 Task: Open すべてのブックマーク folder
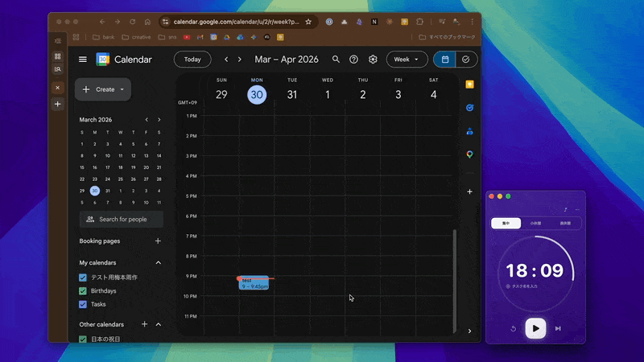448,37
